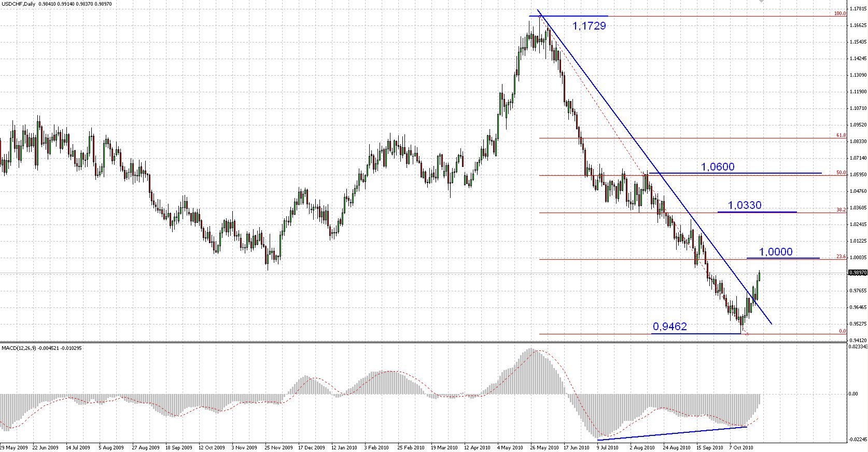Screen dimensions: 868x452
Task: Click the 1.10710 price axis value
Action: point(858,108)
